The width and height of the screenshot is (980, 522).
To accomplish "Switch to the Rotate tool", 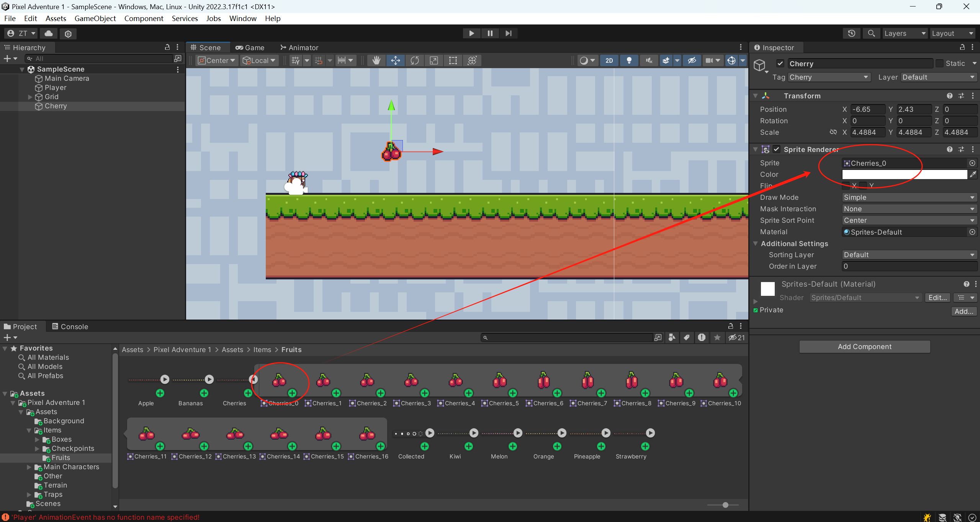I will (414, 60).
